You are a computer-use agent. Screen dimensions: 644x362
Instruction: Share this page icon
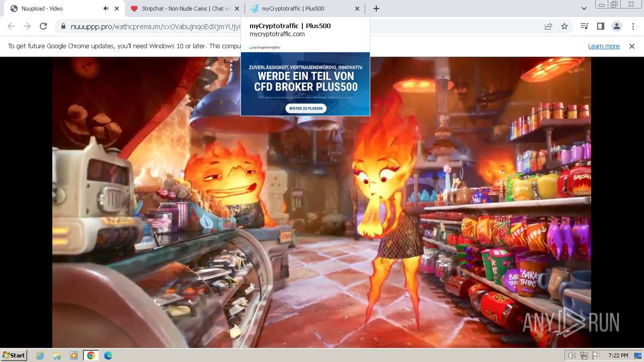pos(548,26)
